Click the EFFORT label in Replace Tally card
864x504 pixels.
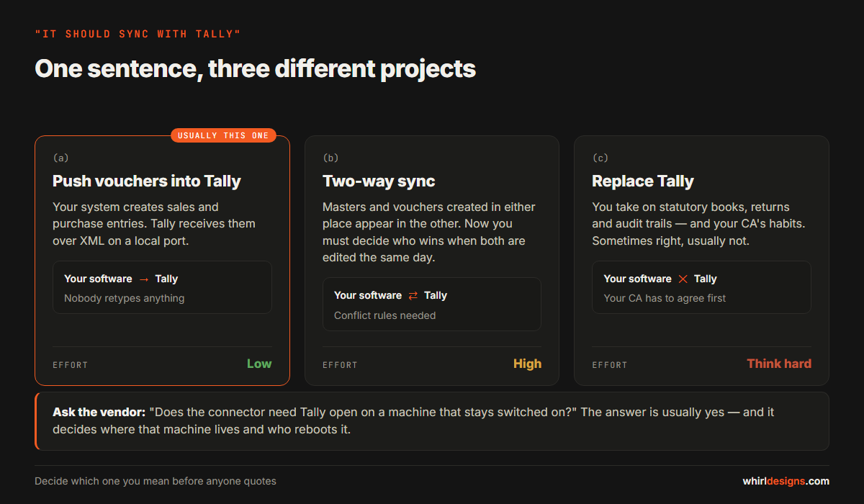click(x=610, y=365)
